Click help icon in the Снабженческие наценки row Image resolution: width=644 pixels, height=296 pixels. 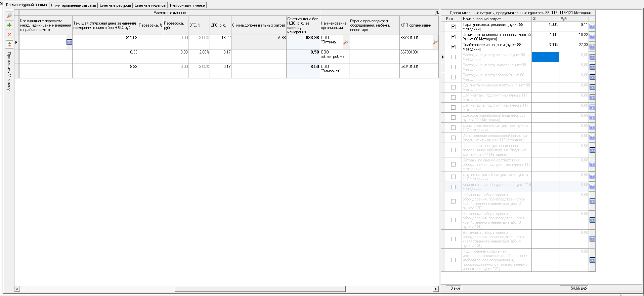592,47
